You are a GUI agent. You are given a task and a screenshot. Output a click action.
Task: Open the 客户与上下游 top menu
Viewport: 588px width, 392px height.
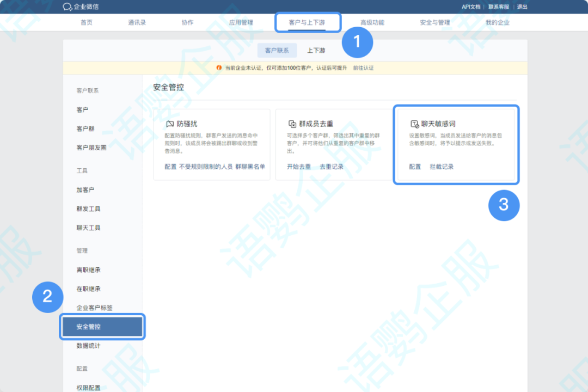pos(308,22)
